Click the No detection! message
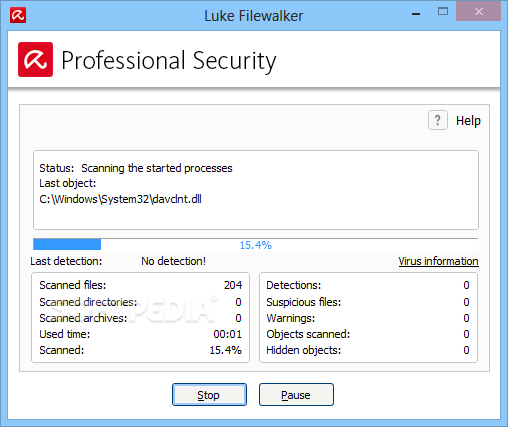The width and height of the screenshot is (508, 427). click(x=173, y=261)
